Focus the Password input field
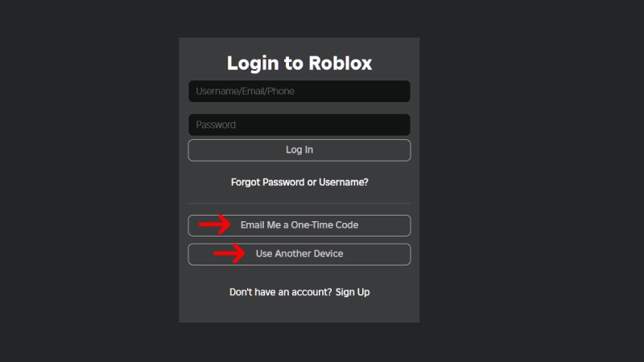 [299, 125]
